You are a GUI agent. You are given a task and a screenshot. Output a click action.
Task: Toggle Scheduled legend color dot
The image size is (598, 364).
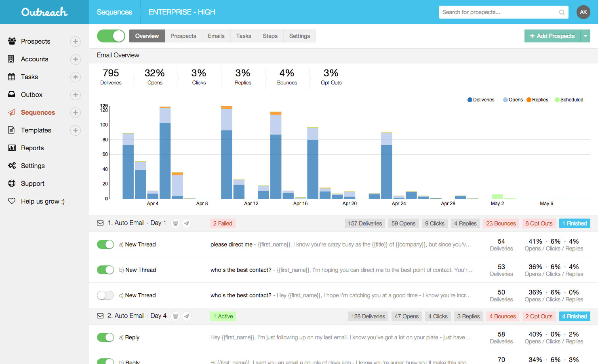click(557, 100)
